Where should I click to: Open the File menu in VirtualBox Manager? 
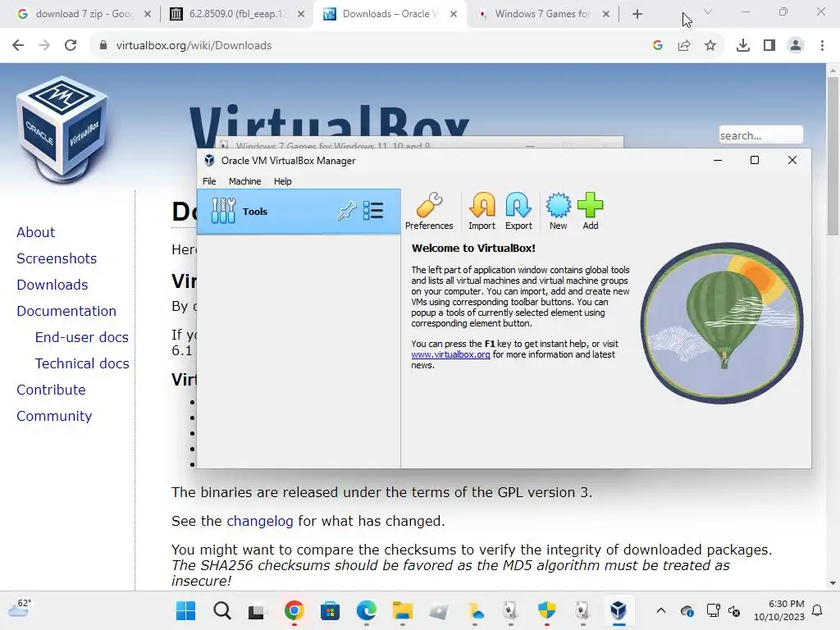(x=209, y=181)
